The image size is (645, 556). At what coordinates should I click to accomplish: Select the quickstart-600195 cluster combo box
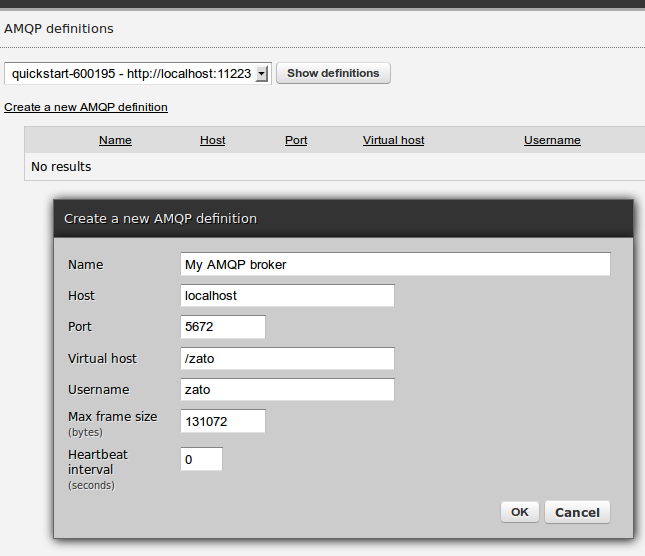[138, 74]
